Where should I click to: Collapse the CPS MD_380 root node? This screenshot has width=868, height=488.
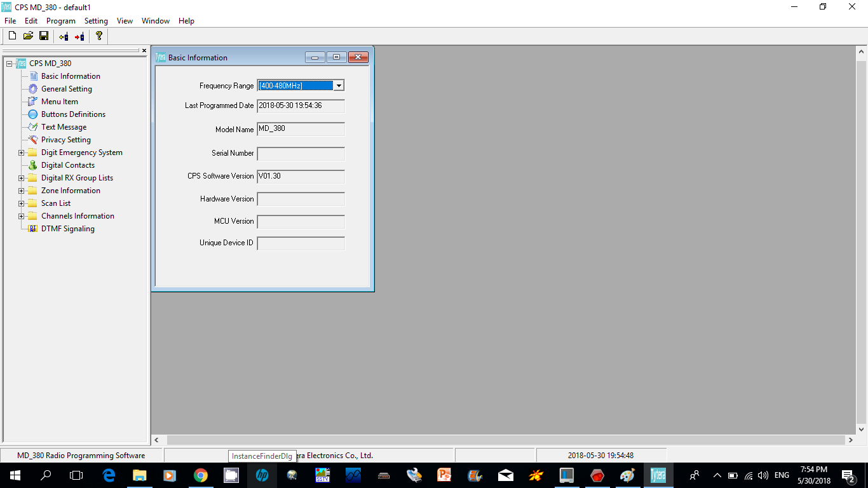9,64
